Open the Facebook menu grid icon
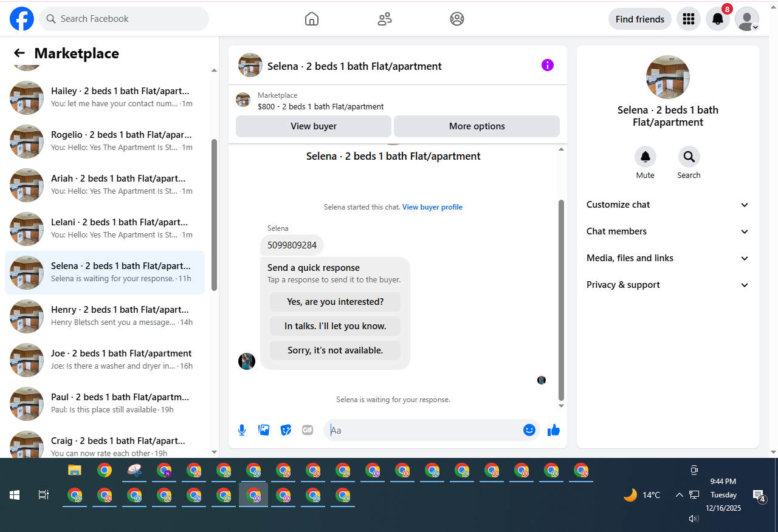Screen dimensions: 778x532 (x=689, y=19)
